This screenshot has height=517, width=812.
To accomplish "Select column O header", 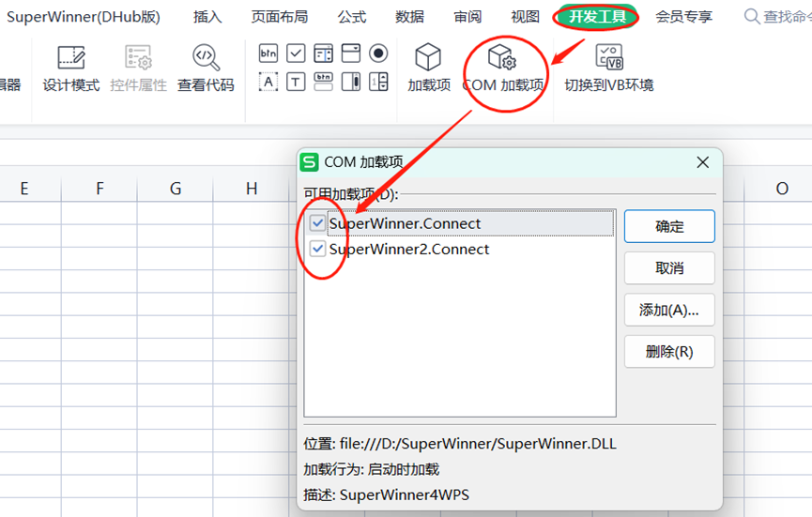I will point(782,189).
